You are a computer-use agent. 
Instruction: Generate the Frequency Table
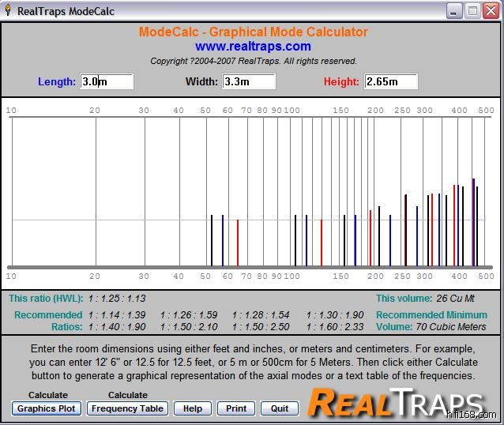127,408
